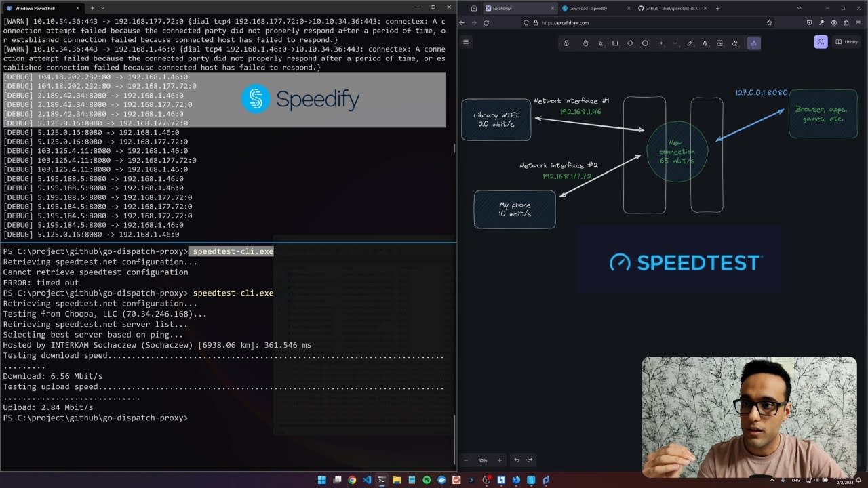Open the Pocket save icon

810,22
